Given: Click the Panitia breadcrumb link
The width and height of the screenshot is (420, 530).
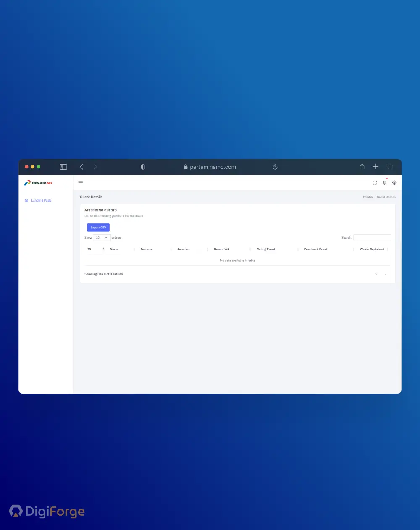Looking at the screenshot, I should click(367, 197).
